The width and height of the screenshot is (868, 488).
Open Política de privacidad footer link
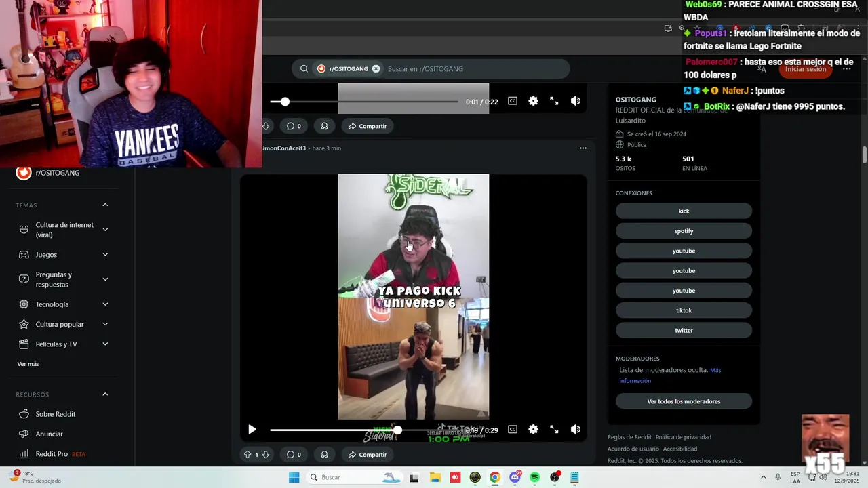click(x=683, y=437)
